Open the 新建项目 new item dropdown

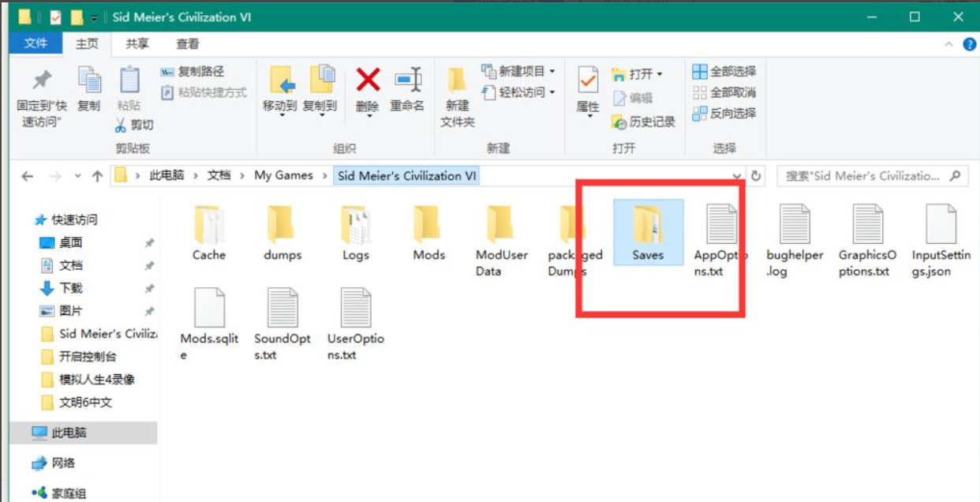click(x=552, y=72)
